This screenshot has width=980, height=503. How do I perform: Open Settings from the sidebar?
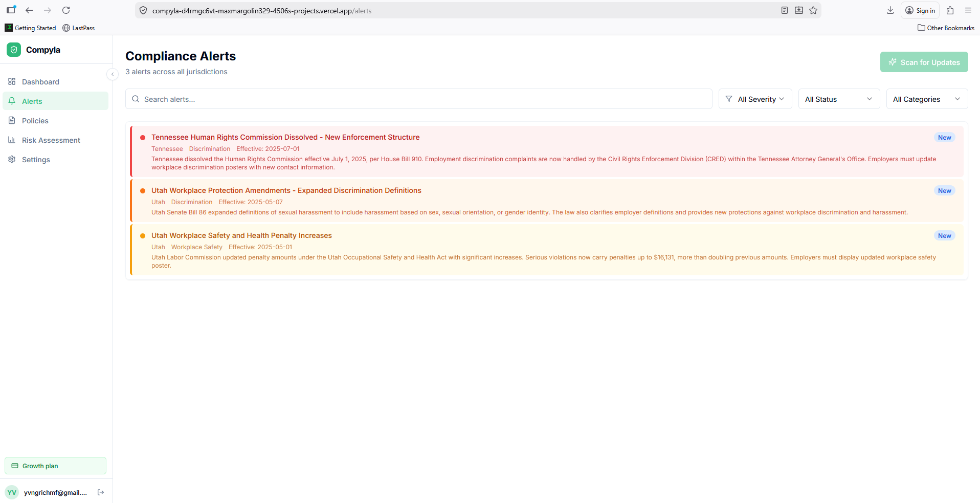pyautogui.click(x=55, y=160)
